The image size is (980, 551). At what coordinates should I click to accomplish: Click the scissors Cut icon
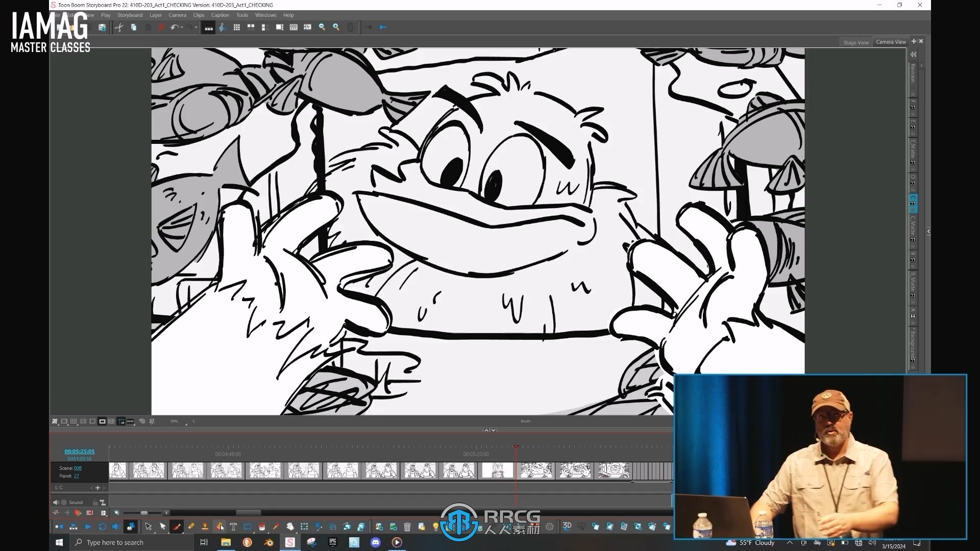tap(119, 28)
